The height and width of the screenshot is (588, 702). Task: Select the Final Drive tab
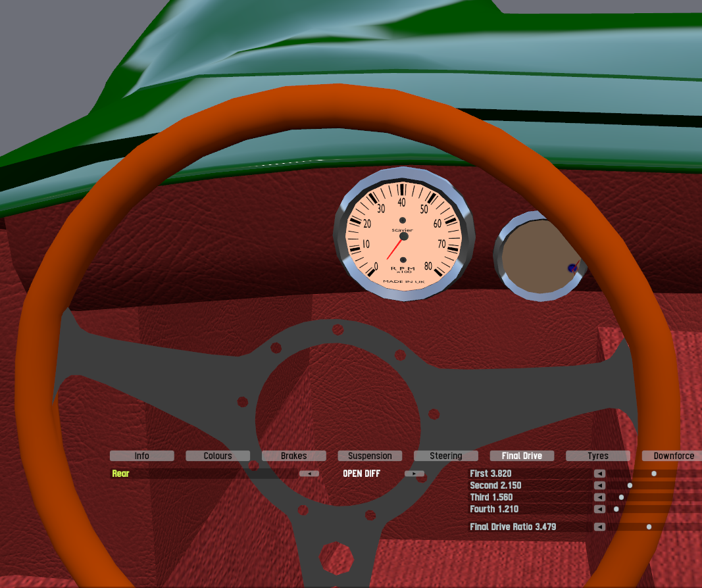pyautogui.click(x=522, y=456)
